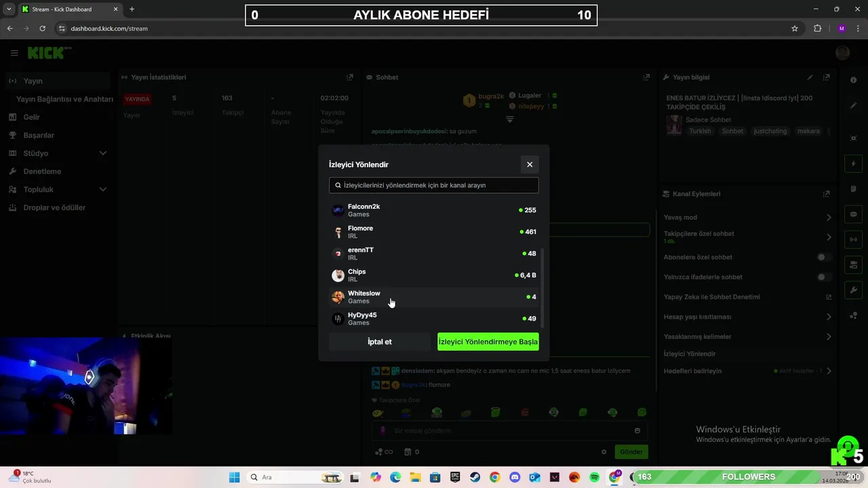Edit Yayın bilgisi with pencil icon

coord(810,77)
